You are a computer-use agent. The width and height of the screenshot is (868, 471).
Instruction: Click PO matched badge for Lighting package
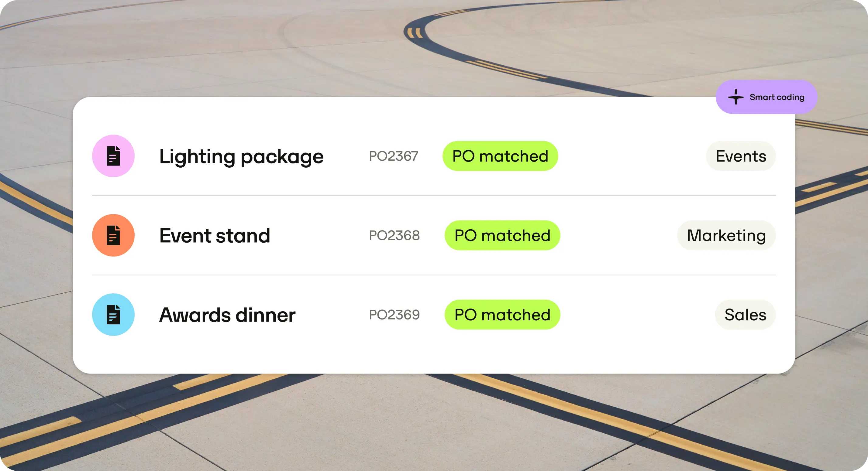pyautogui.click(x=500, y=156)
